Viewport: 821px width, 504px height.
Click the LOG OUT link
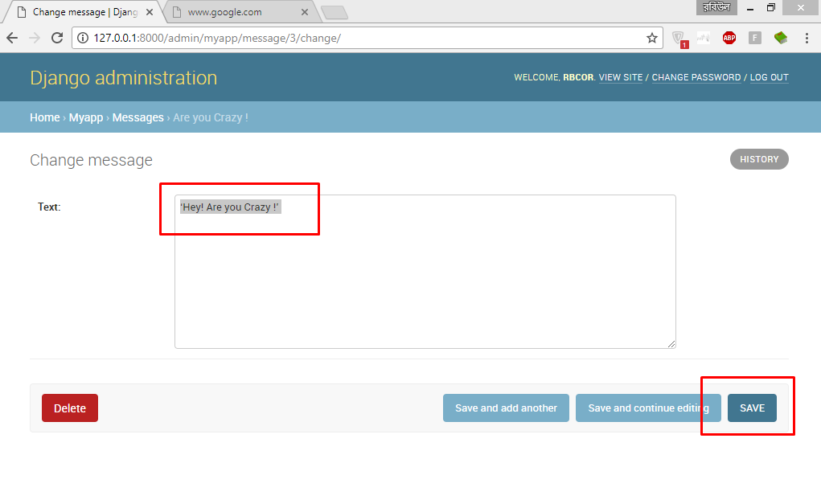point(769,78)
